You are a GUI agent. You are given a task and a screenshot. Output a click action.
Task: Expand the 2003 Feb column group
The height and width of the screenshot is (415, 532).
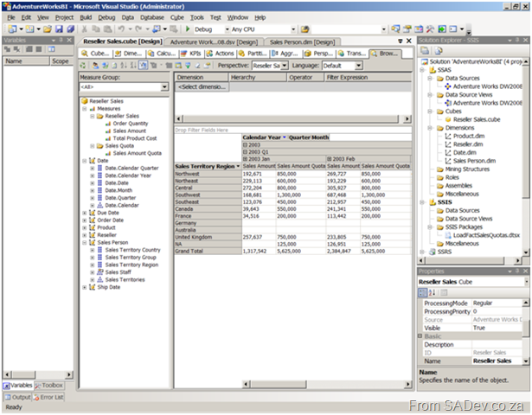(x=329, y=159)
